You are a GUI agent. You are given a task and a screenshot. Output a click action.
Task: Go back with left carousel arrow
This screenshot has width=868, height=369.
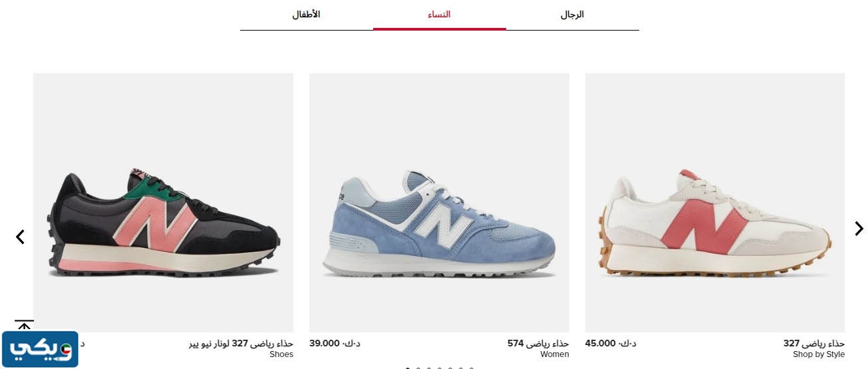pos(20,237)
